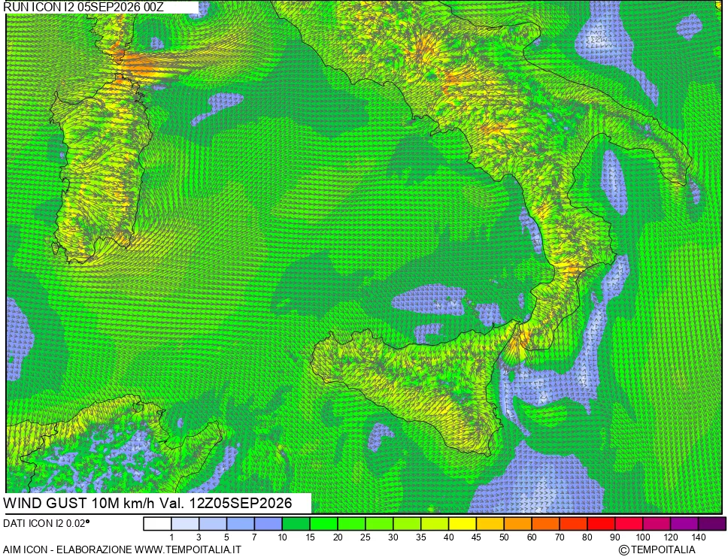Pick the legend swatch between 60 and 70
The image size is (728, 560).
[545, 524]
